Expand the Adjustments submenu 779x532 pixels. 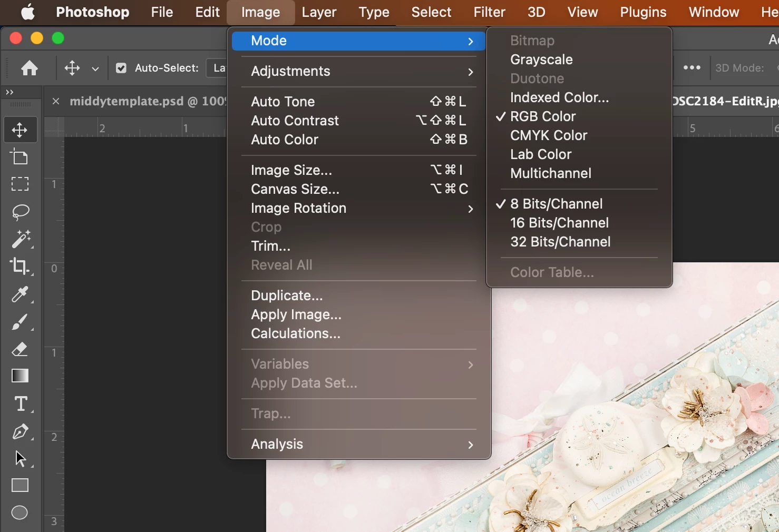coord(358,72)
